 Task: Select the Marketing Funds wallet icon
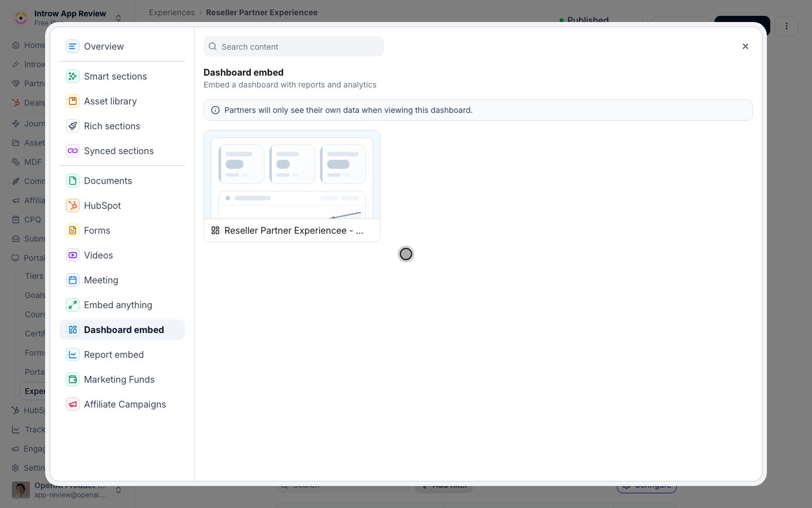pyautogui.click(x=73, y=379)
